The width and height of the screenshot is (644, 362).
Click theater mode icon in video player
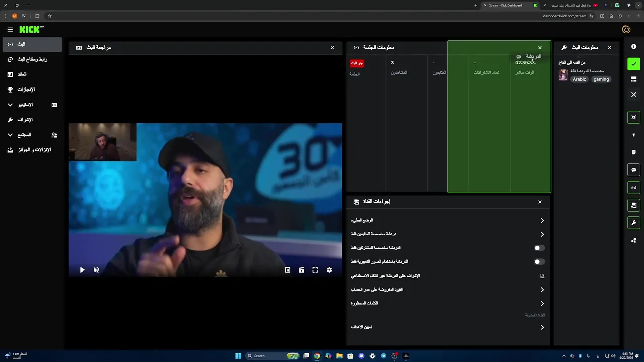301,270
